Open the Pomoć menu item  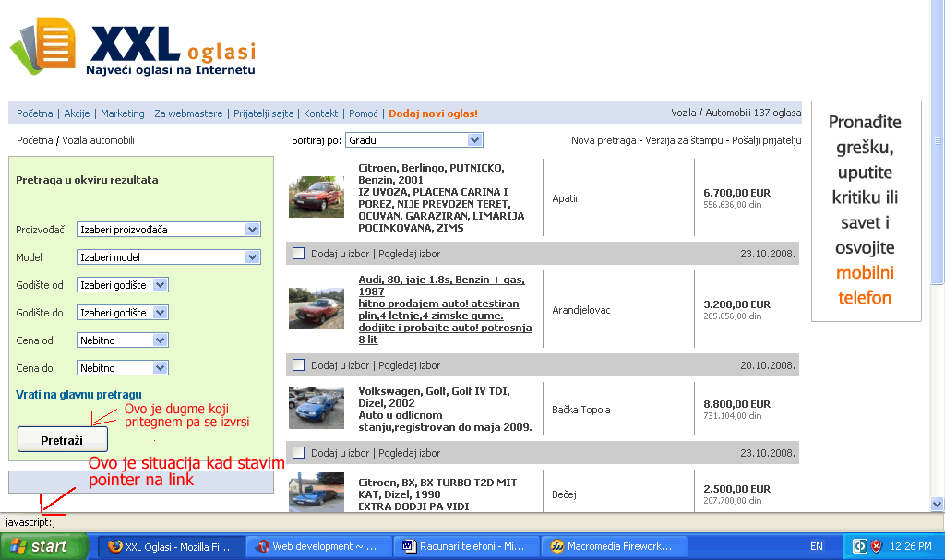[364, 113]
